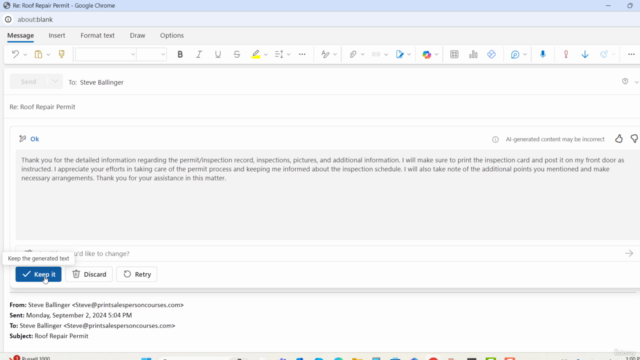Screen dimensions: 640x360
Task: Open highlight color picker dropdown
Action: coord(266,55)
